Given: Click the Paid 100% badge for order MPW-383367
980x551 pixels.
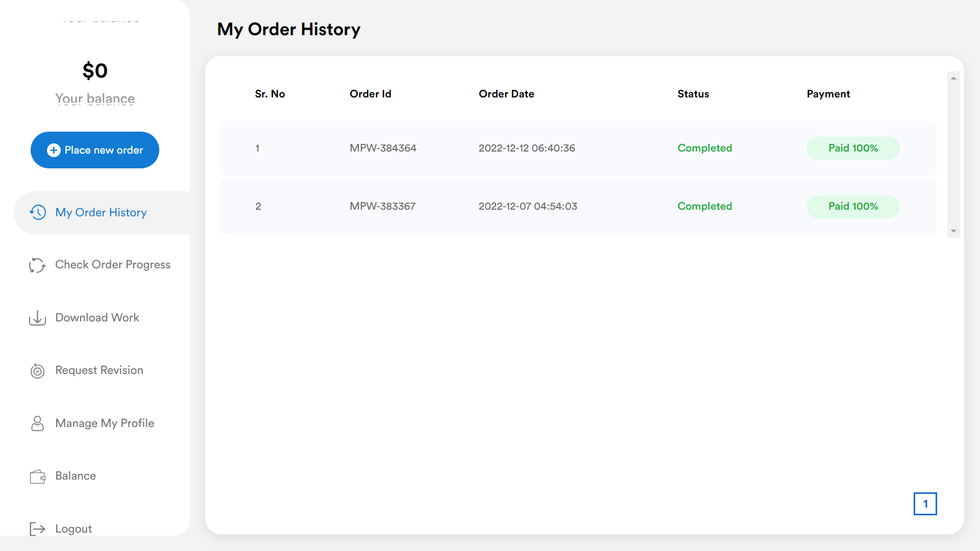Looking at the screenshot, I should 853,207.
